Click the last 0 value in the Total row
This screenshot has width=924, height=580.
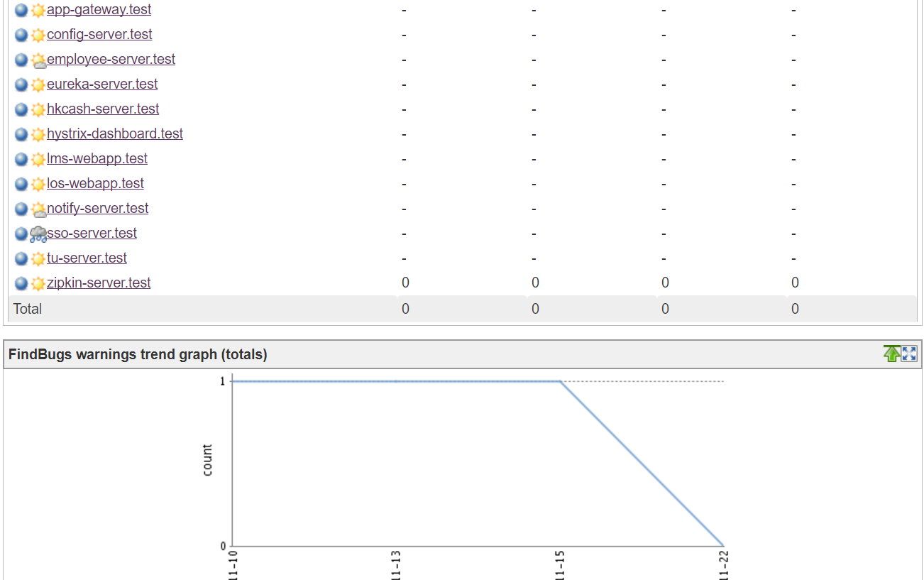(795, 309)
